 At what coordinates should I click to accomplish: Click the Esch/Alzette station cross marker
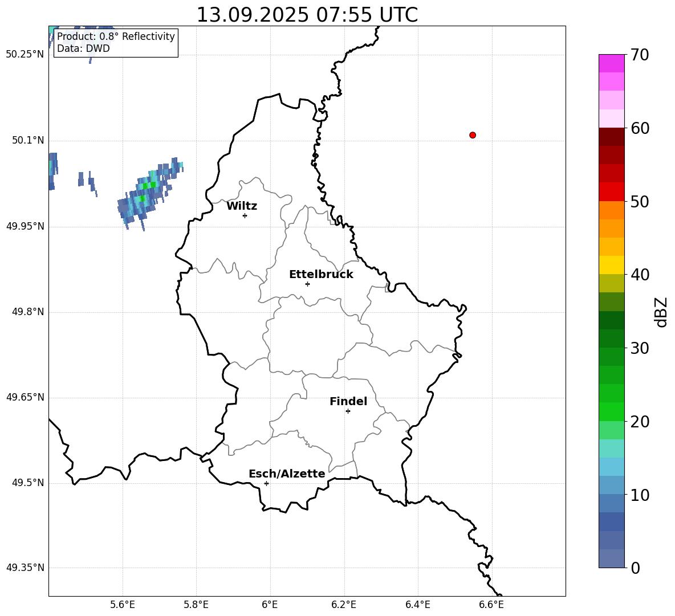266,483
